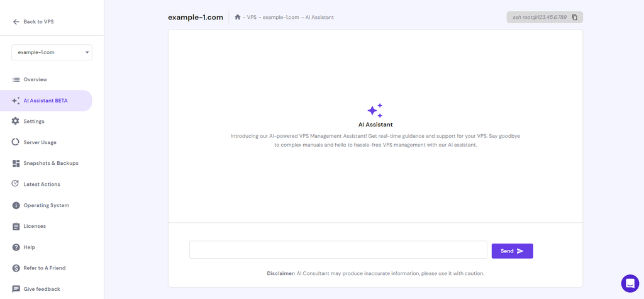Click the AI Assistant sparkle icon in sidebar
This screenshot has height=299, width=644.
pos(16,101)
